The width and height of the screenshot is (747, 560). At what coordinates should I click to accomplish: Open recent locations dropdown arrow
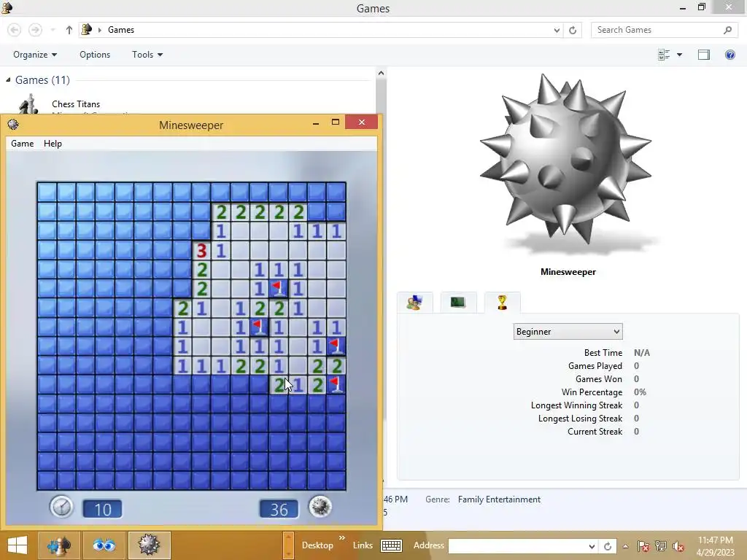53,30
